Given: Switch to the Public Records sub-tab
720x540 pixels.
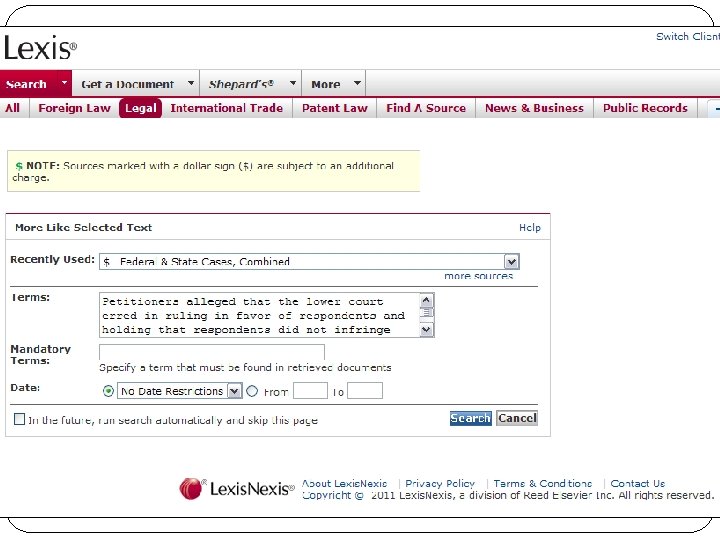Looking at the screenshot, I should [x=645, y=108].
